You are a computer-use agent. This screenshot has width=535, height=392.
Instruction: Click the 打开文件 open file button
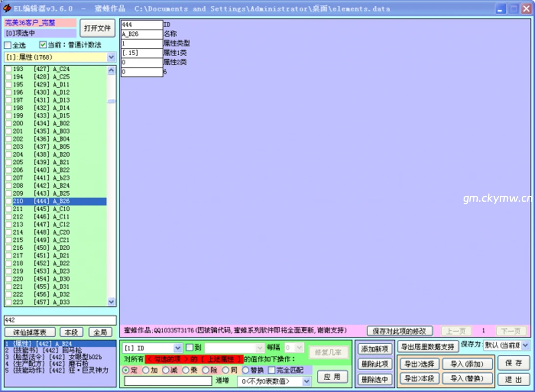98,28
